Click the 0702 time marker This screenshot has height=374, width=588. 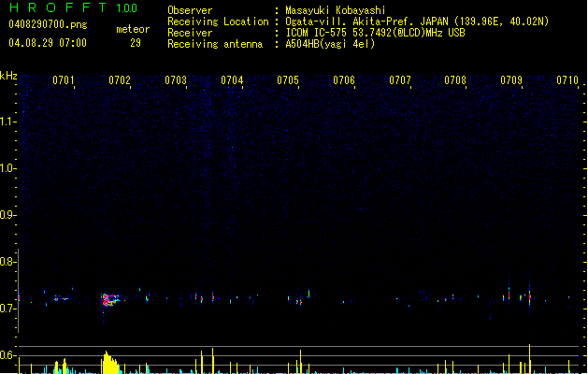(x=120, y=80)
